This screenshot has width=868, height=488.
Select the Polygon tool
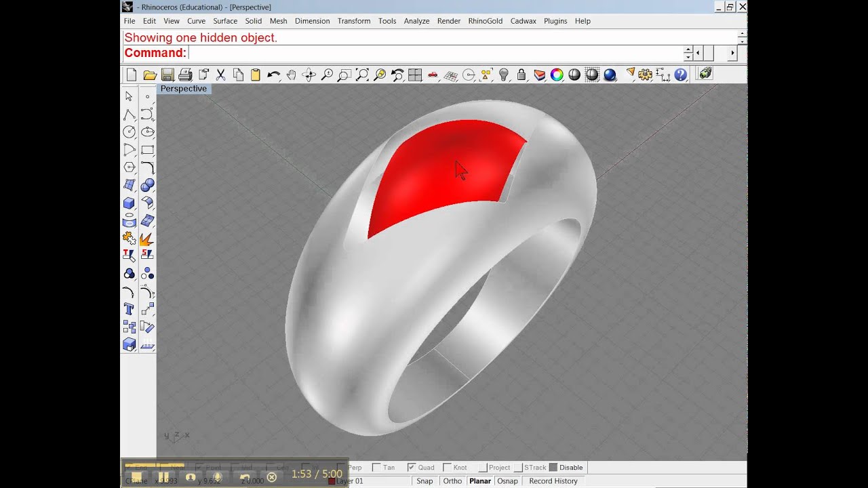129,167
